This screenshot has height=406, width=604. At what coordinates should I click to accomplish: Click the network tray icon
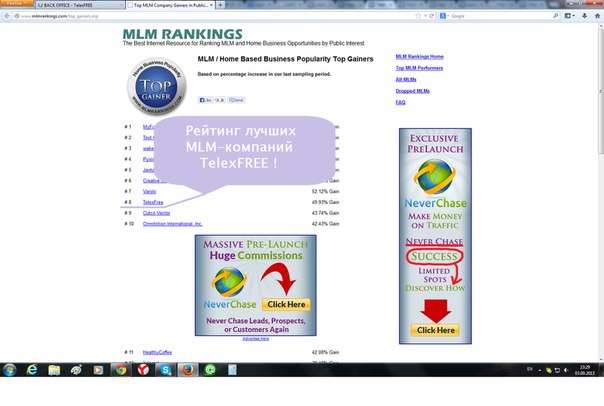point(557,370)
